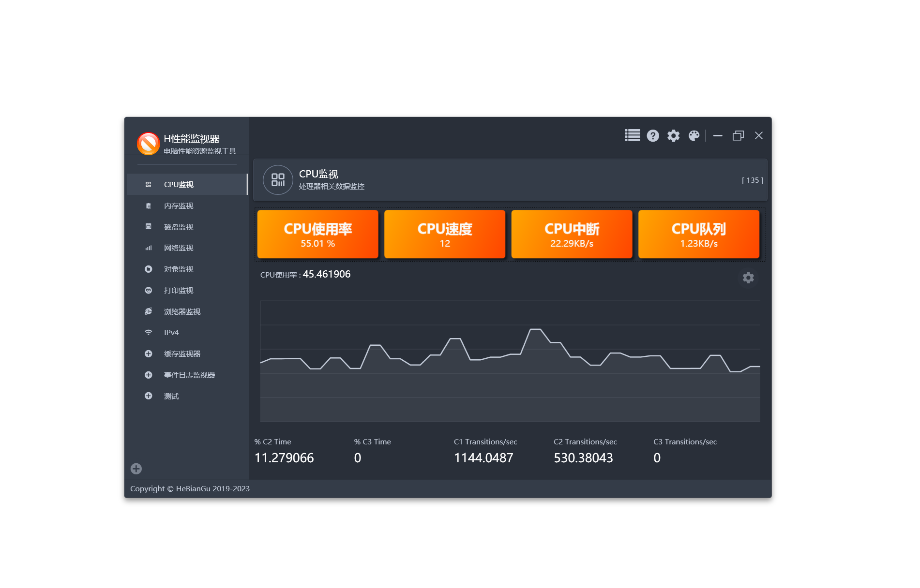This screenshot has width=920, height=588.
Task: Open the list view icon in title bar
Action: point(632,136)
